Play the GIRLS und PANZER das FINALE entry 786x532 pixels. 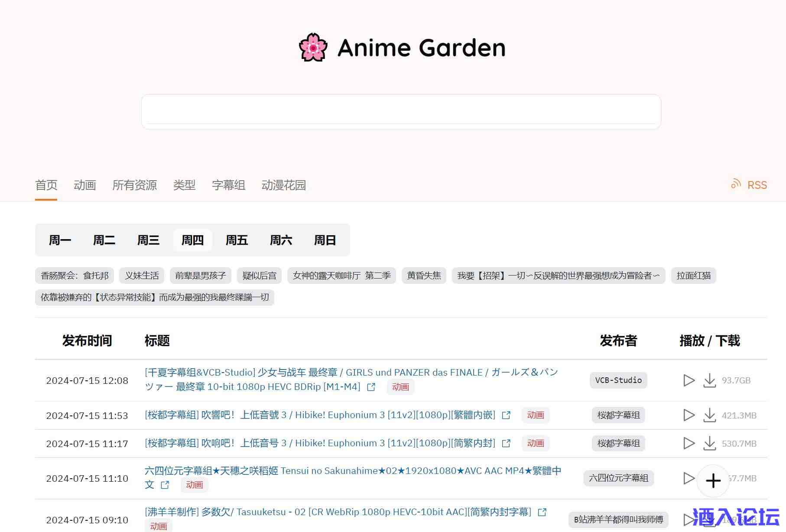(689, 380)
